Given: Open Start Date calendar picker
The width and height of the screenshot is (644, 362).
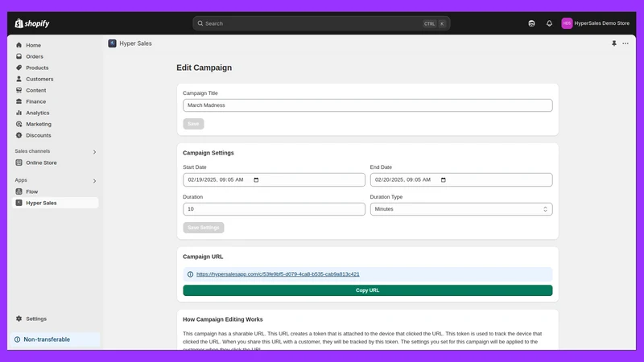Looking at the screenshot, I should coord(256,179).
